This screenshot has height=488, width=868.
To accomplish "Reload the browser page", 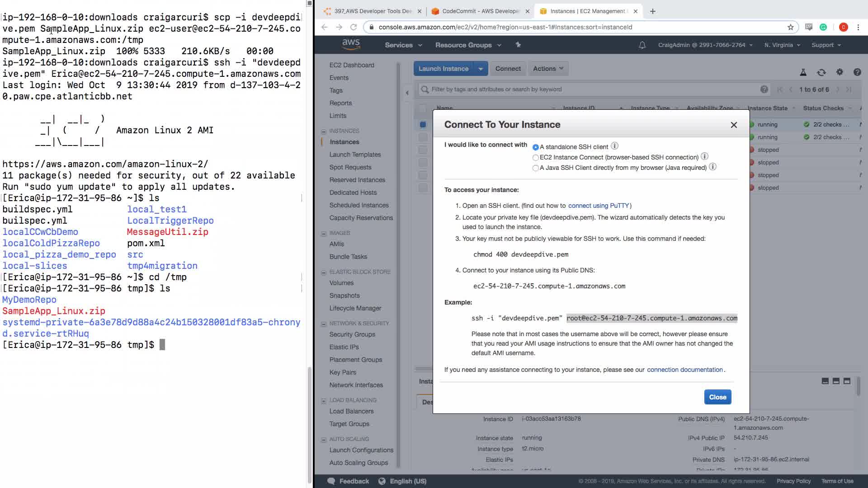I will click(x=354, y=27).
